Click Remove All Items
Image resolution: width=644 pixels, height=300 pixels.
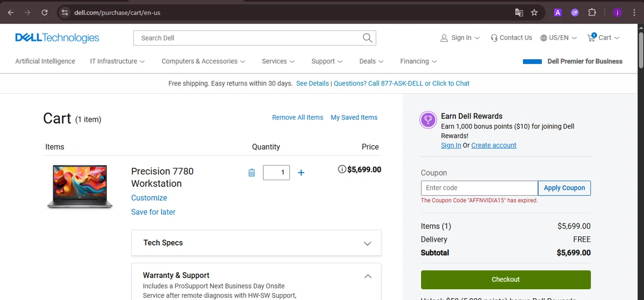pyautogui.click(x=298, y=117)
